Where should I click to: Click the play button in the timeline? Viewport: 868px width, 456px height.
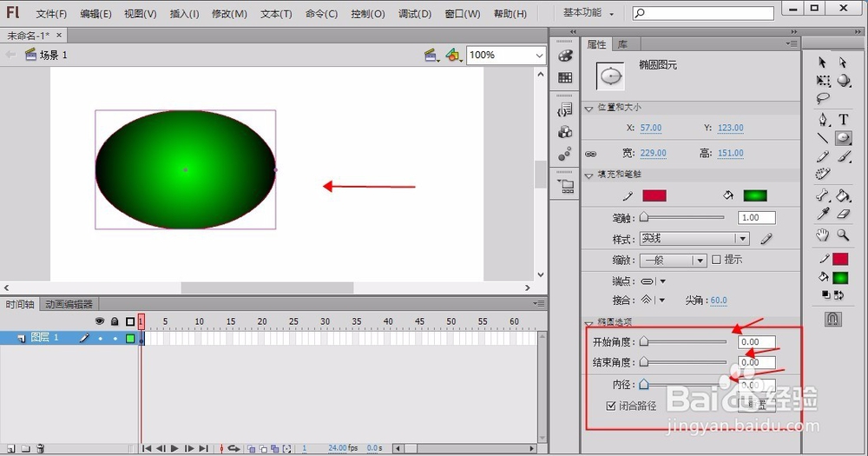click(x=174, y=448)
